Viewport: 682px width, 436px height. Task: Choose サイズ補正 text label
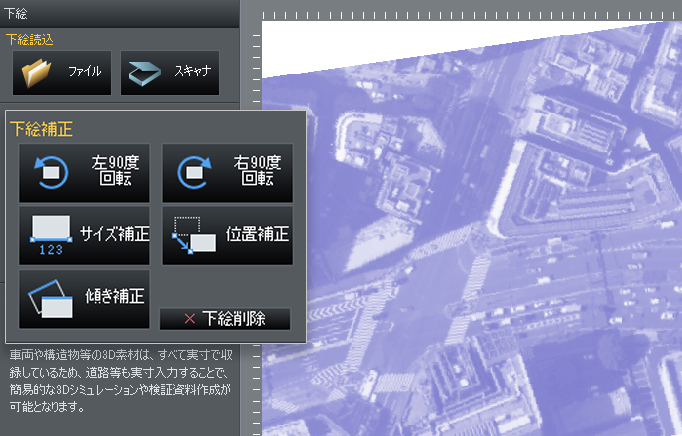(x=114, y=235)
